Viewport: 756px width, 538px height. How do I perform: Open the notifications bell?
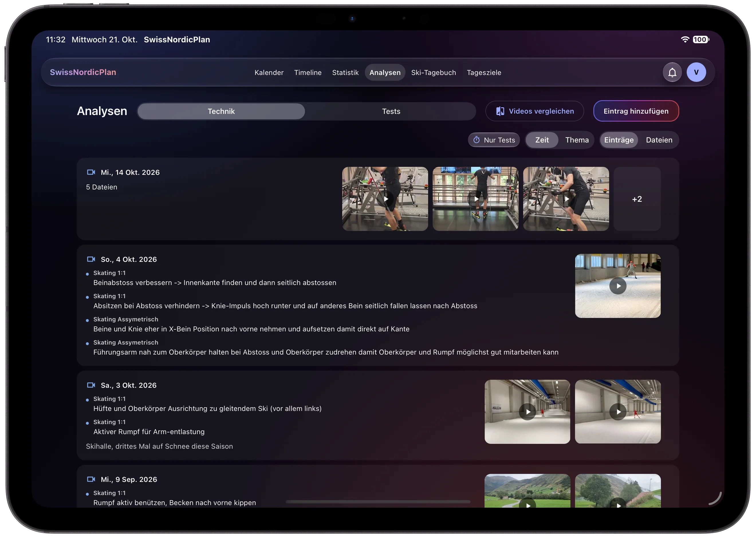pos(672,72)
